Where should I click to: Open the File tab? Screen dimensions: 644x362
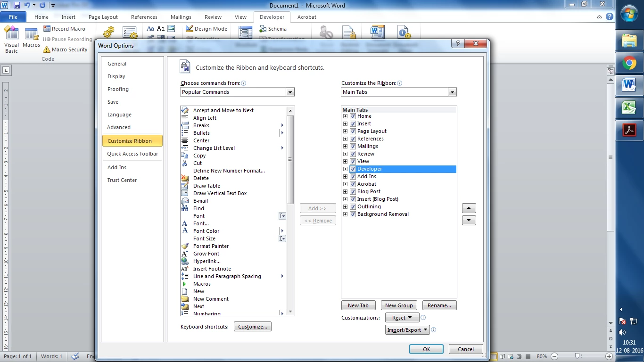click(x=13, y=17)
